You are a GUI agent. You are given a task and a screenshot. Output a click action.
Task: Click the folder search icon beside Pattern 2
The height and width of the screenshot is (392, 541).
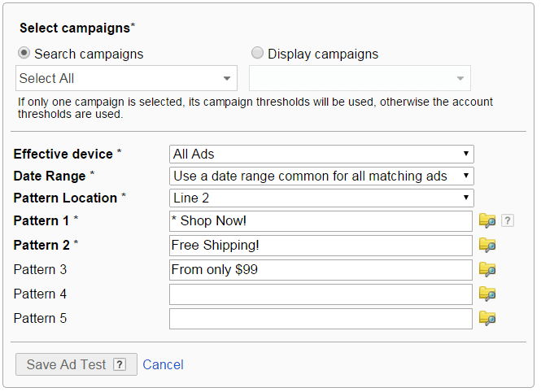(x=487, y=245)
